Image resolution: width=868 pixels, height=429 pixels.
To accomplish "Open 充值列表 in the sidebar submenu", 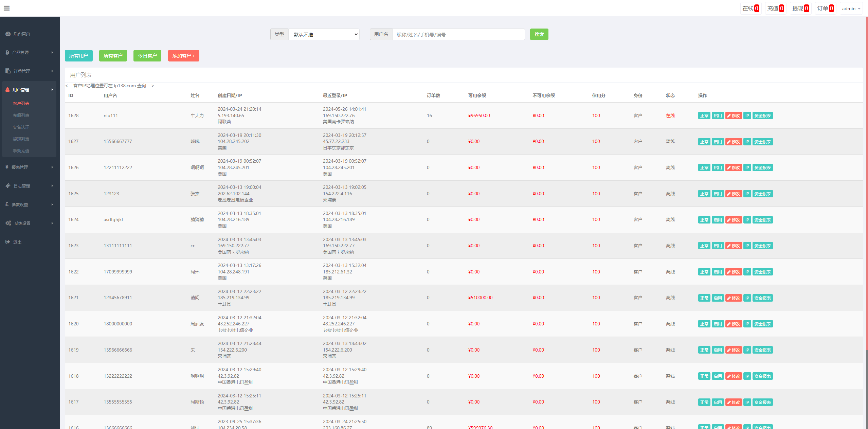I will click(x=21, y=115).
